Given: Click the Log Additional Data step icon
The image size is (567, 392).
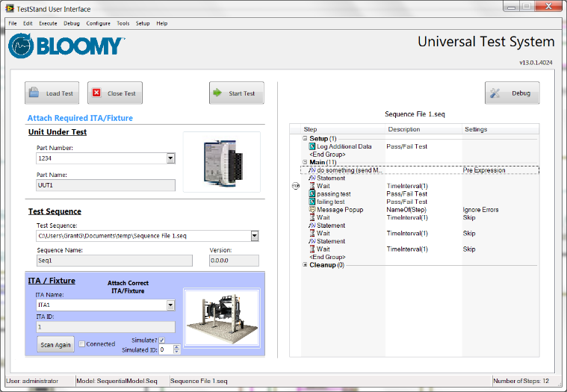Looking at the screenshot, I should [312, 146].
